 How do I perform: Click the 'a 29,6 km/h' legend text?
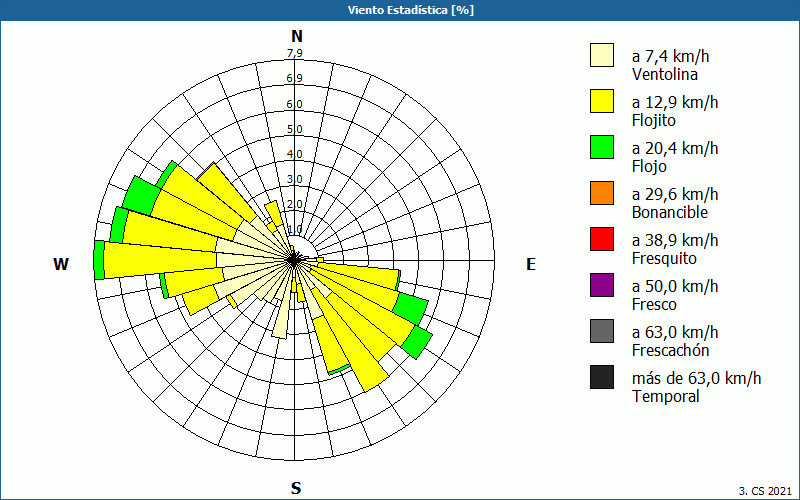(x=675, y=194)
